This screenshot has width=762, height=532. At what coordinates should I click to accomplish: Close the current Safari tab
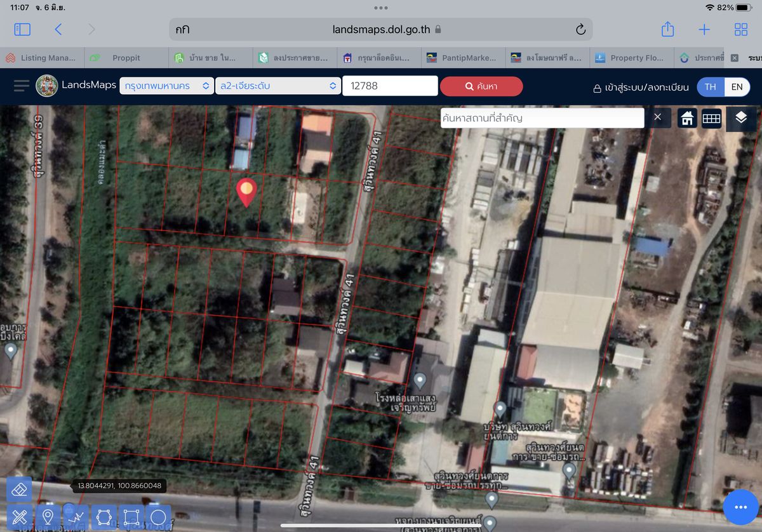[735, 58]
